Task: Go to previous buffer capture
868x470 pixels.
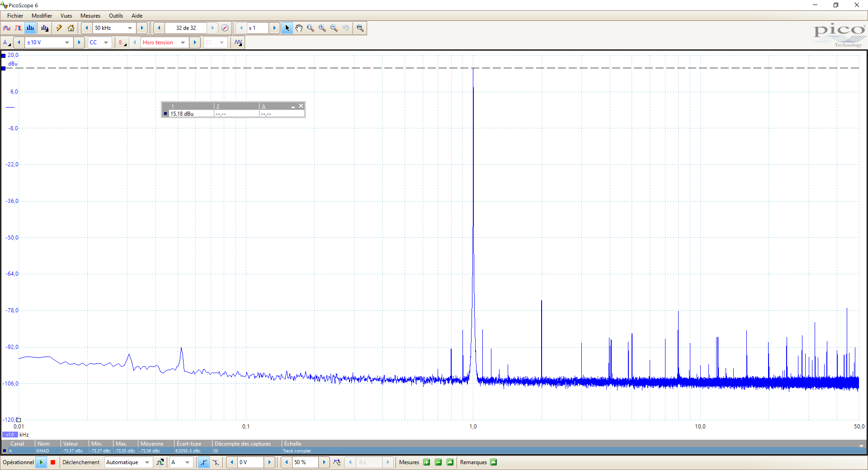Action: coord(159,28)
